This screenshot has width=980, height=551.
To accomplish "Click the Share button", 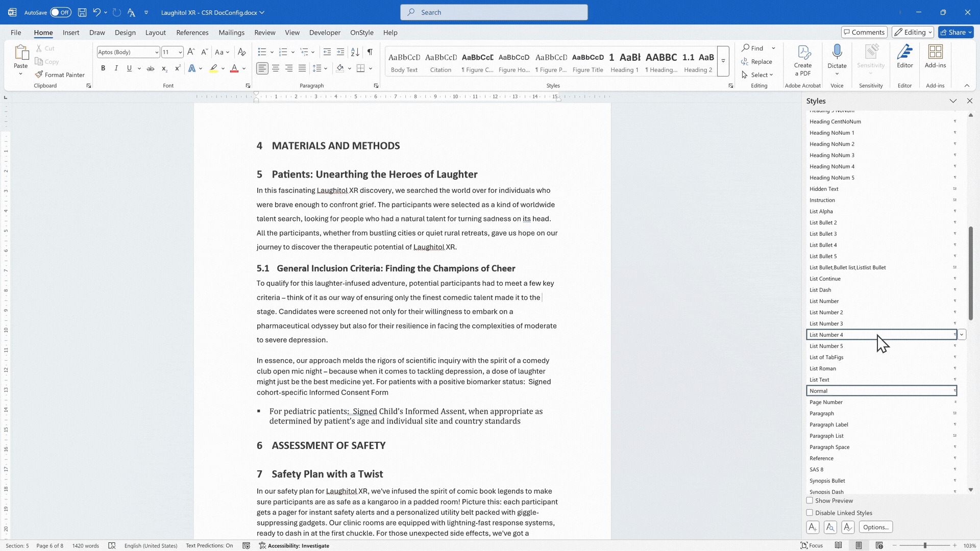I will click(956, 32).
